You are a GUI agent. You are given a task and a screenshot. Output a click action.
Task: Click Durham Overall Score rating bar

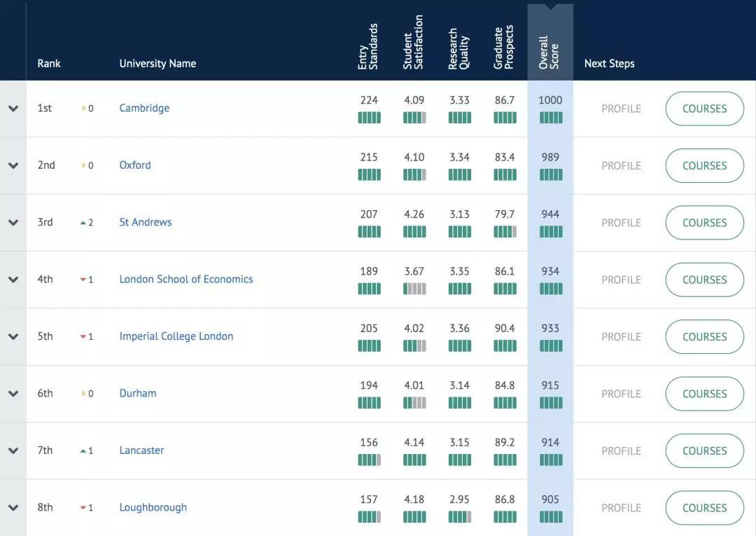551,403
